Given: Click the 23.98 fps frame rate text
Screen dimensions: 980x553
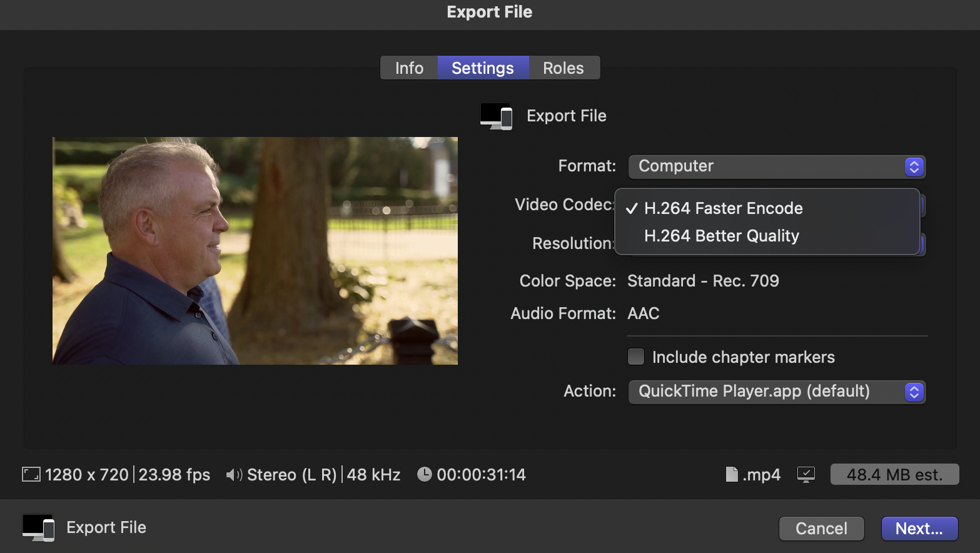Looking at the screenshot, I should 174,475.
